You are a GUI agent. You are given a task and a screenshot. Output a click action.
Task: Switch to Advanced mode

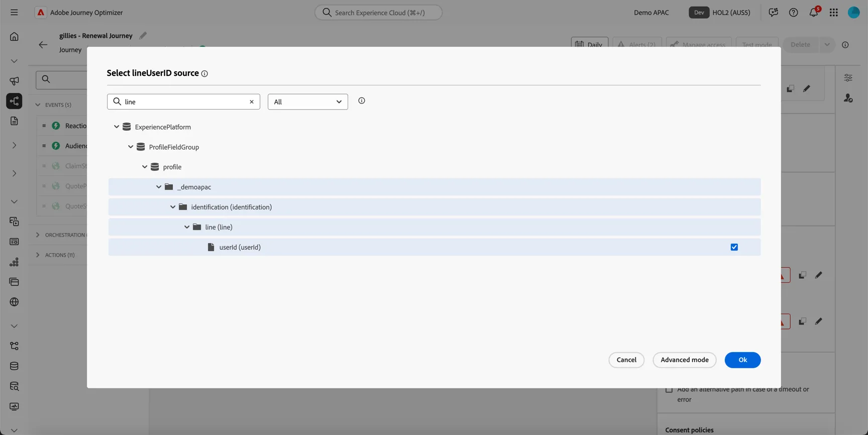tap(685, 360)
